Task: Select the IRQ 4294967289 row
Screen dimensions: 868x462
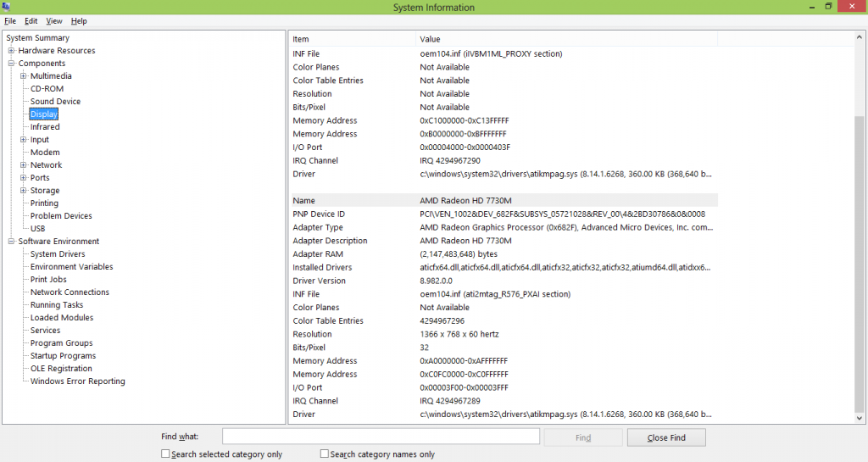Action: click(x=504, y=401)
